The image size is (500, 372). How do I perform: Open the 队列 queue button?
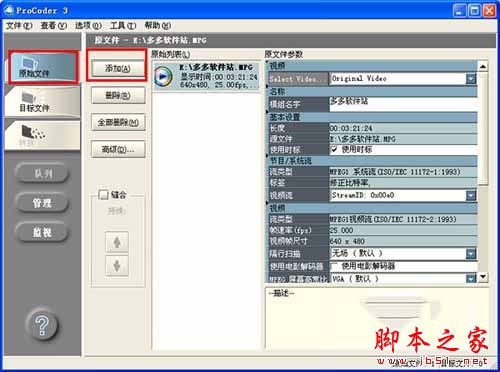click(x=43, y=173)
